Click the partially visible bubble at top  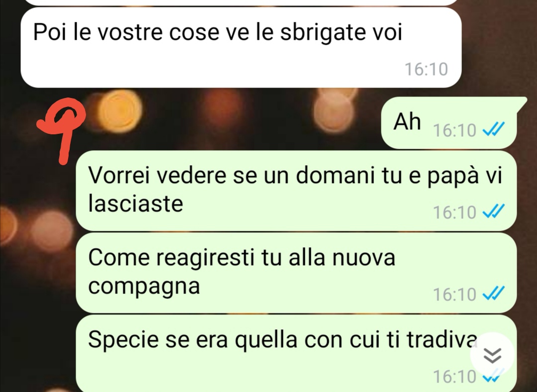[x=241, y=2]
